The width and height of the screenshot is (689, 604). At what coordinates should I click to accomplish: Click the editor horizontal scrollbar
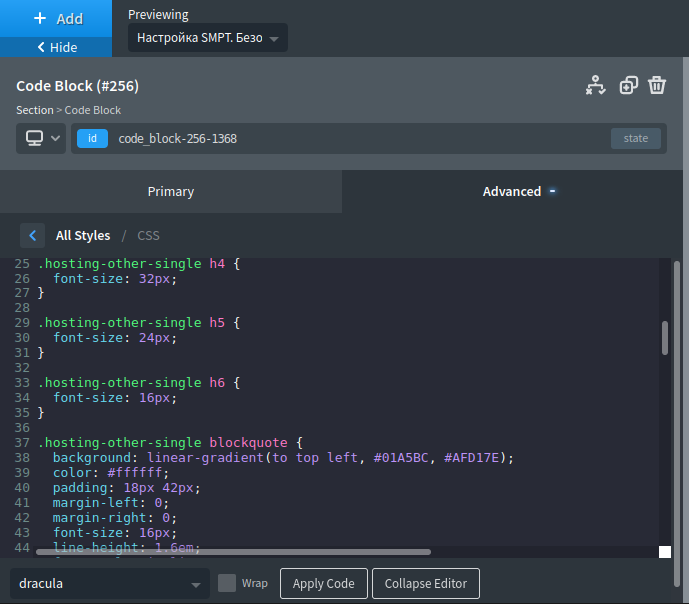pos(233,552)
